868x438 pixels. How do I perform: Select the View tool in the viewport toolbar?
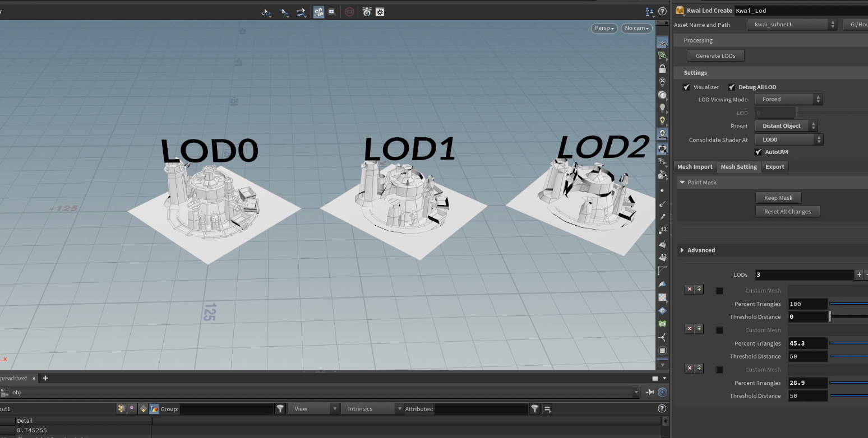(266, 12)
